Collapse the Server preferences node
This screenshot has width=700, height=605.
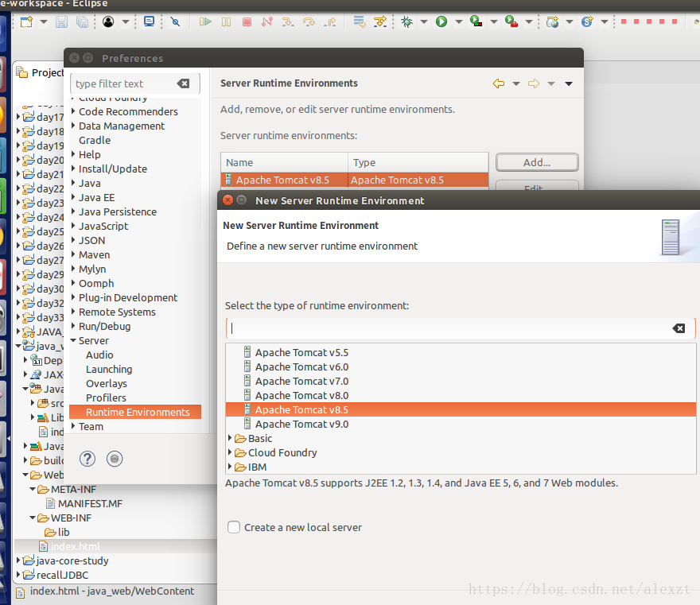[x=73, y=340]
